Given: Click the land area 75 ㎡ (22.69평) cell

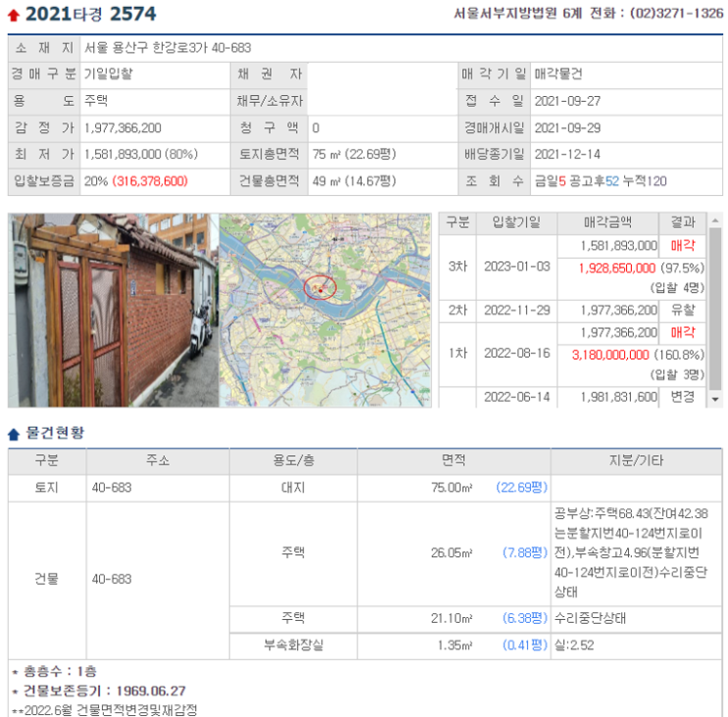Looking at the screenshot, I should tap(355, 154).
